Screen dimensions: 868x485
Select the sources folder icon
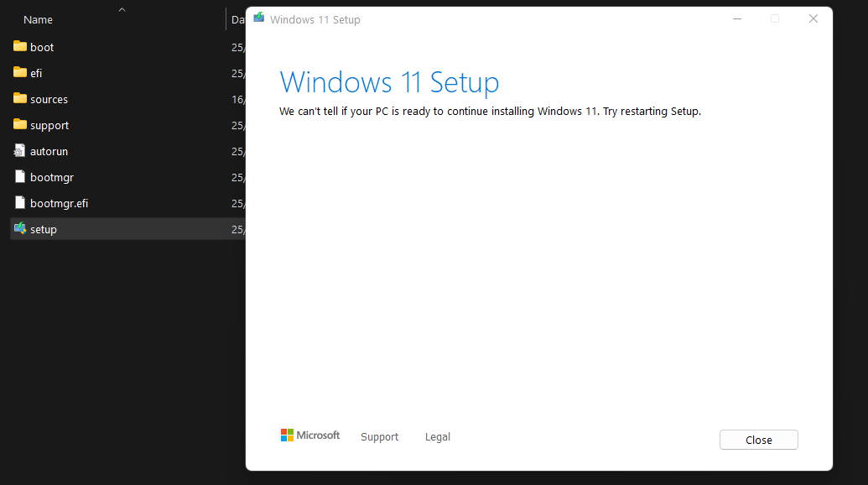point(20,98)
